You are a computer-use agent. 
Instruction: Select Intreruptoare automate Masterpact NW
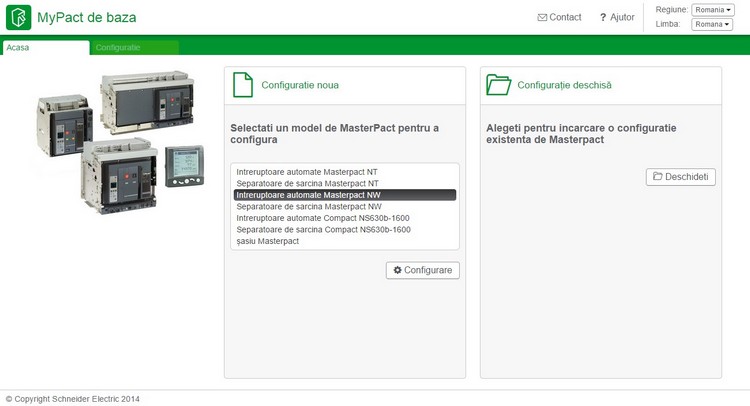(344, 195)
